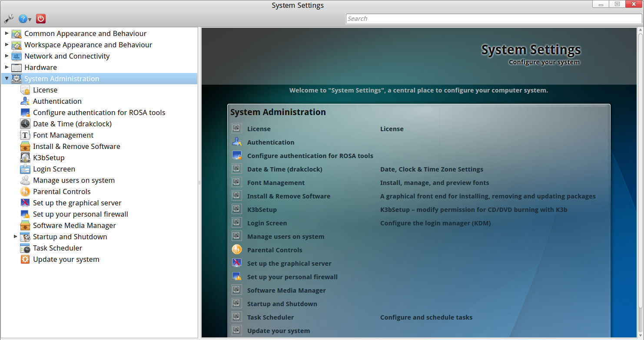The width and height of the screenshot is (644, 340).
Task: Click the wrench configure icon in toolbar
Action: point(8,19)
